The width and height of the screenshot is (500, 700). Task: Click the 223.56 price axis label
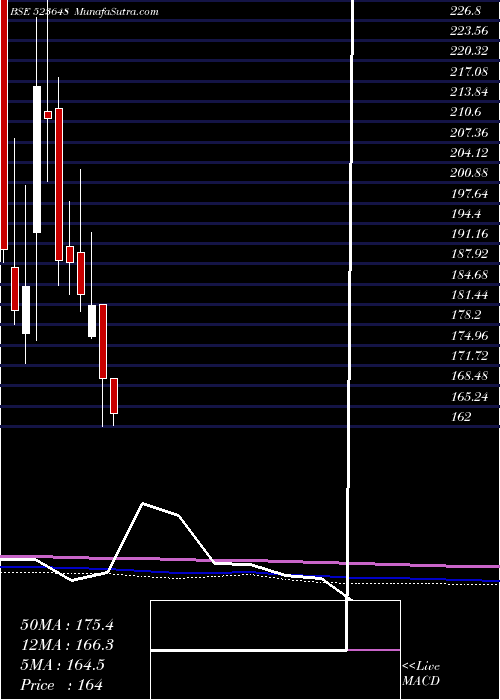[469, 31]
